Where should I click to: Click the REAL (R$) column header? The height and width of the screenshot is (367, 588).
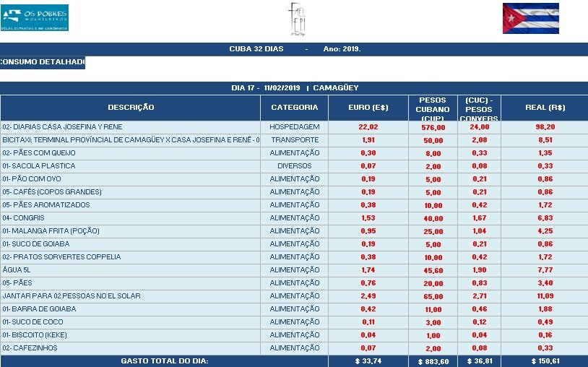click(x=545, y=108)
